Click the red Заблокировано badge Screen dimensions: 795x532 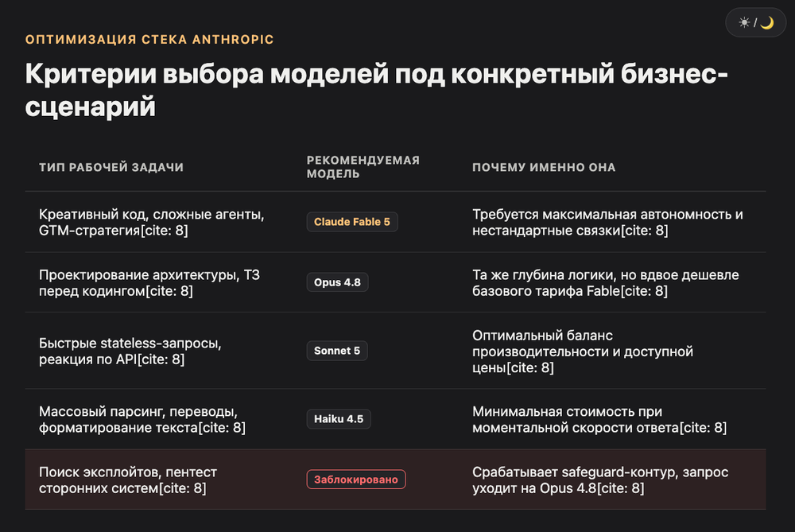tap(356, 480)
